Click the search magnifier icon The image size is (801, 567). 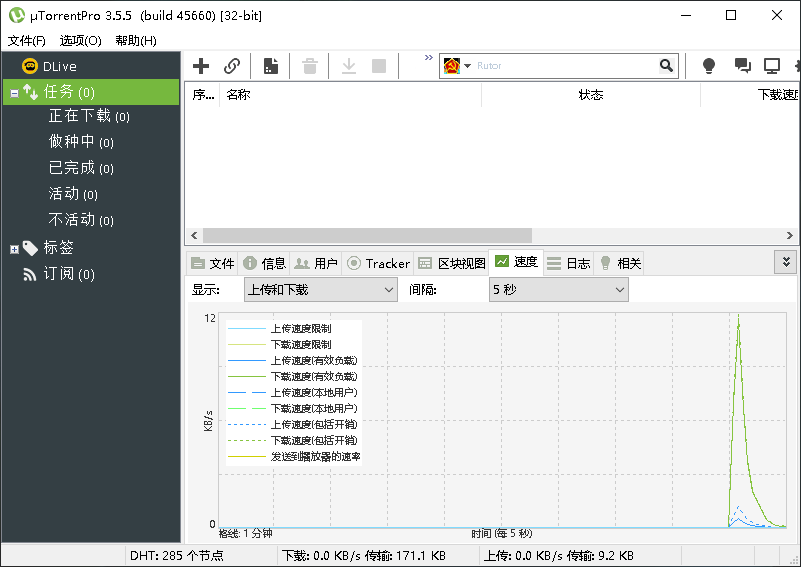click(x=666, y=65)
